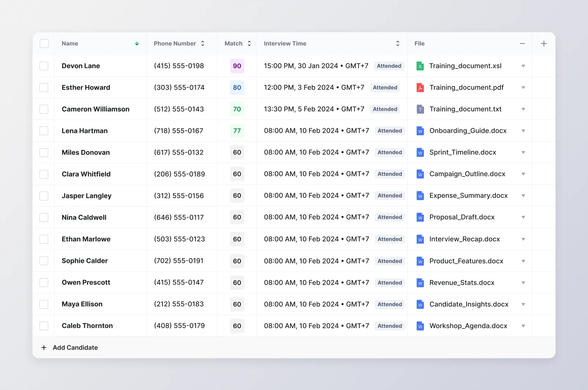The width and height of the screenshot is (588, 390).
Task: Select the Jasper Langley row checkbox
Action: pos(44,196)
